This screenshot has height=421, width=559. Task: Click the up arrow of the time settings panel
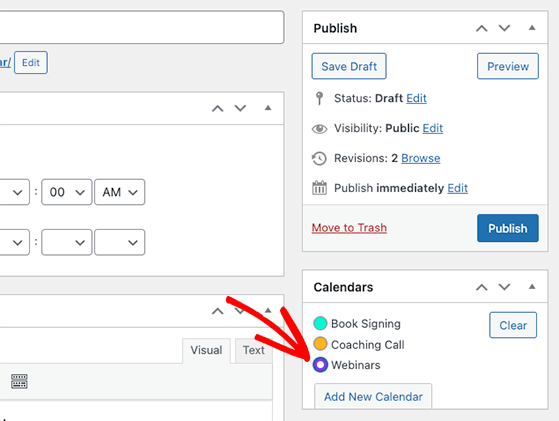tap(218, 108)
